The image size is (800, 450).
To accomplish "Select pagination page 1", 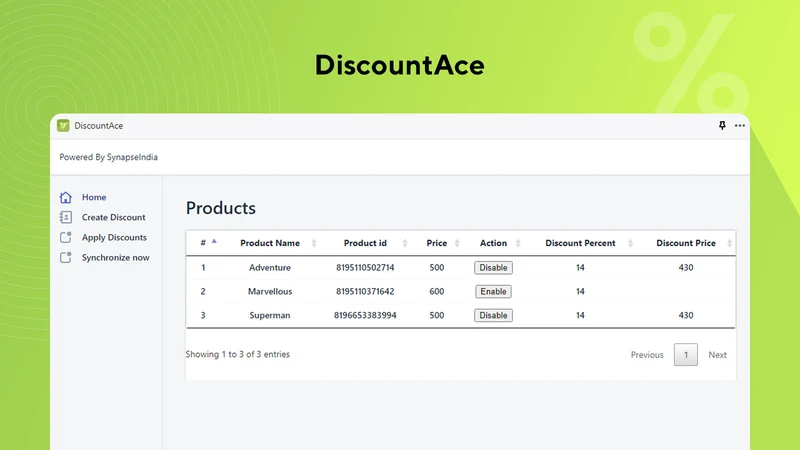I will click(686, 355).
